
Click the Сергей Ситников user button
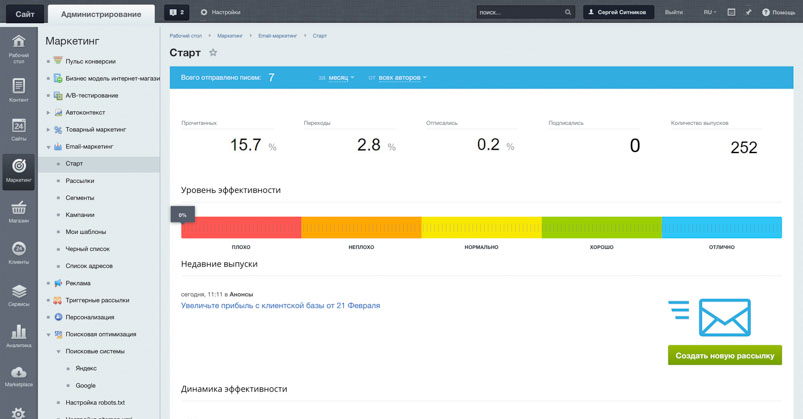pyautogui.click(x=619, y=12)
